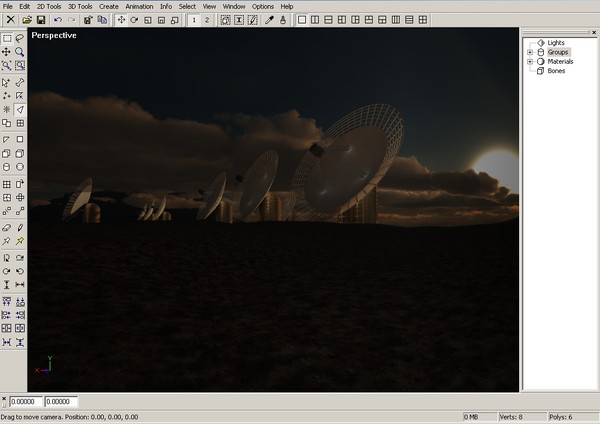Open the File menu
Screen dimensions: 600x424
(x=8, y=7)
